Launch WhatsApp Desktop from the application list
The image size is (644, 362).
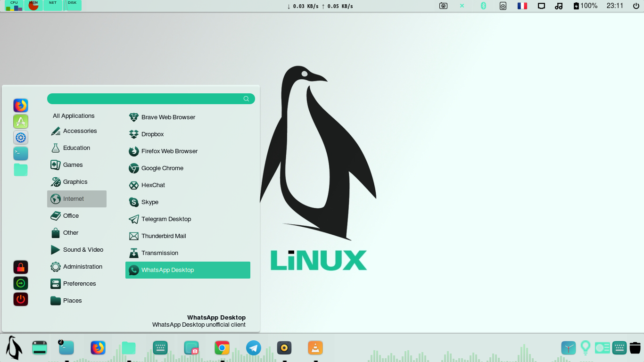point(188,270)
